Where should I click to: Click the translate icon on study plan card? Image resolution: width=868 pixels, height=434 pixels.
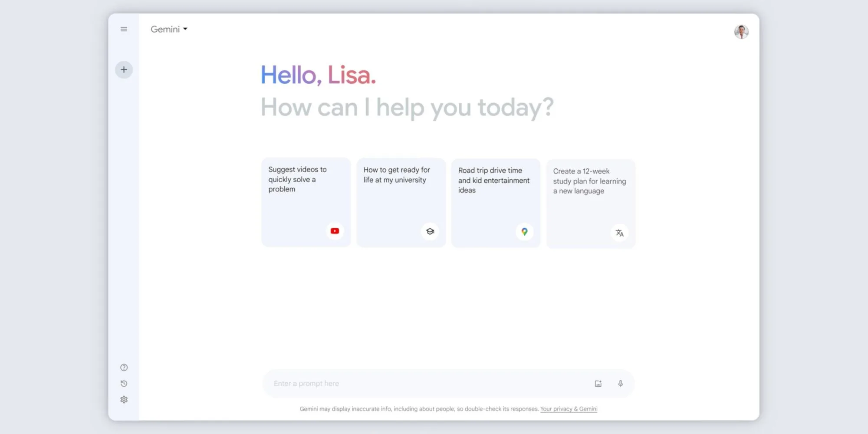tap(619, 233)
